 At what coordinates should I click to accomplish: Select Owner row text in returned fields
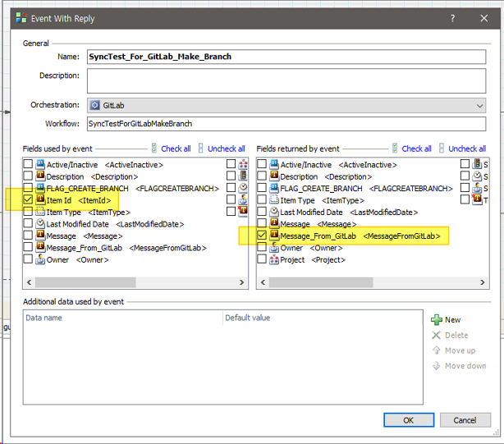[311, 248]
